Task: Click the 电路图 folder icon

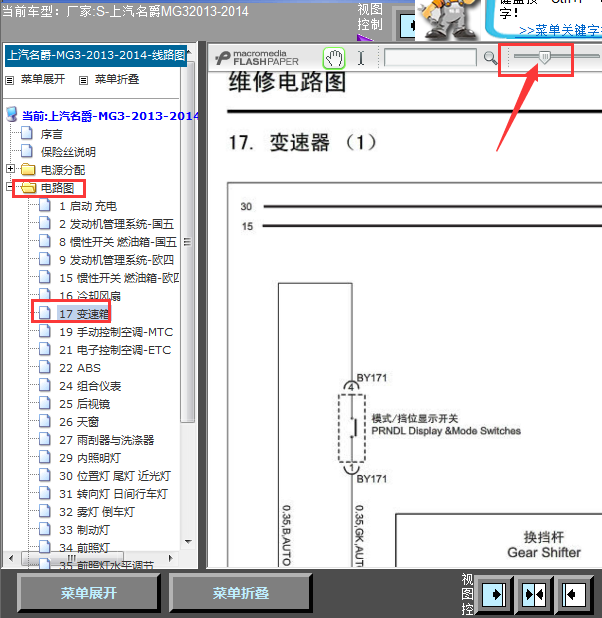Action: [x=28, y=188]
